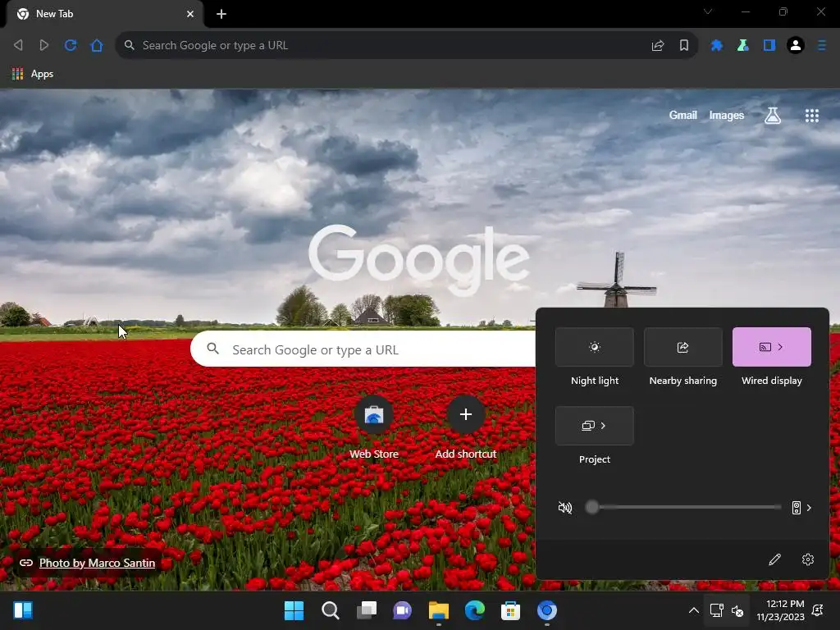Click the volume slider in quick settings
The width and height of the screenshot is (840, 630).
683,507
